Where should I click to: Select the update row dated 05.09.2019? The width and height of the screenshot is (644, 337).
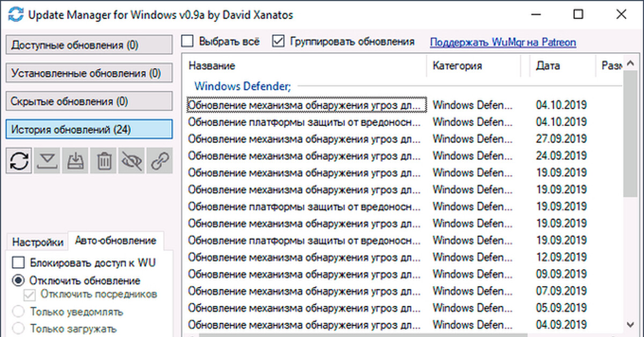coord(402,308)
